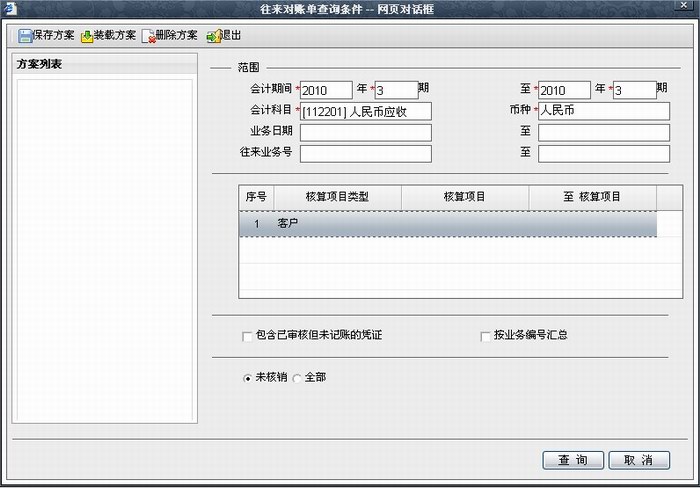Click the dialog title bar browser icon
This screenshot has height=488, width=700.
(x=11, y=9)
